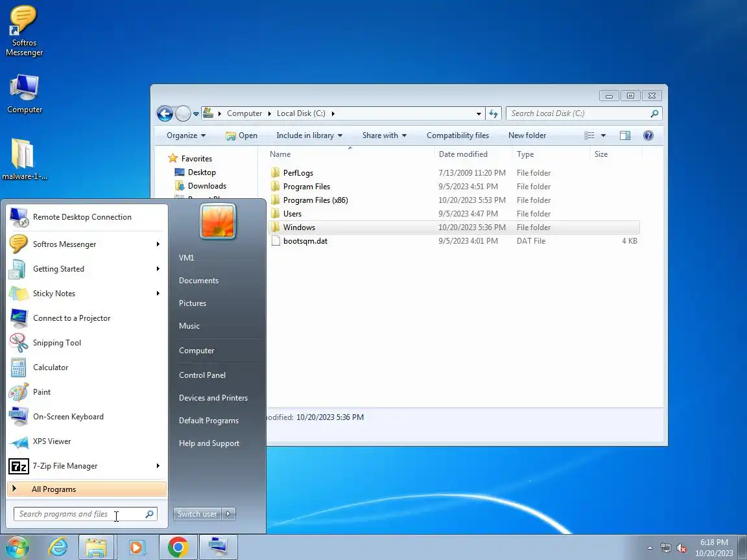Screen dimensions: 747x560
Task: Select the Program Files (x86) folder
Action: 453,200
